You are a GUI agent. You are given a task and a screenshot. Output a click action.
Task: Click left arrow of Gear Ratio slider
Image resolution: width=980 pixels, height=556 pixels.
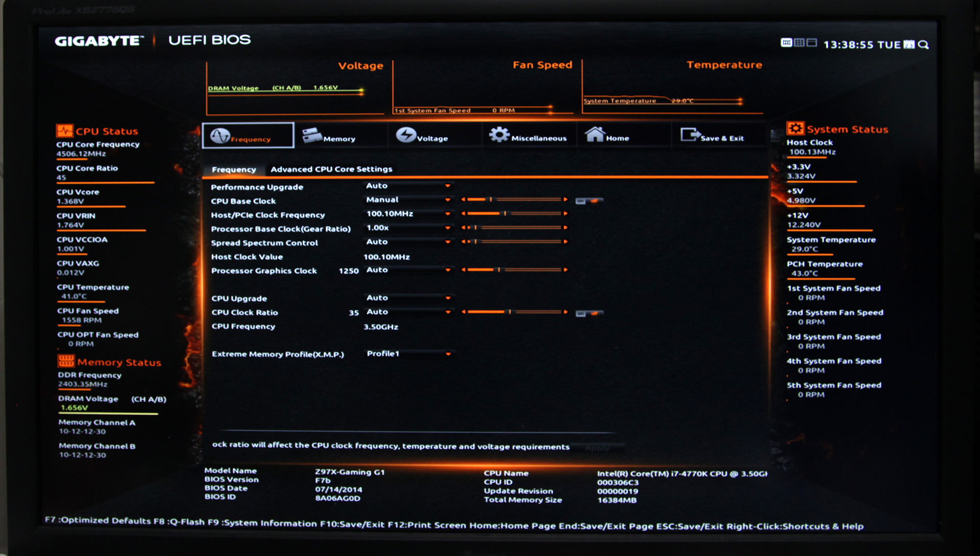pyautogui.click(x=463, y=228)
